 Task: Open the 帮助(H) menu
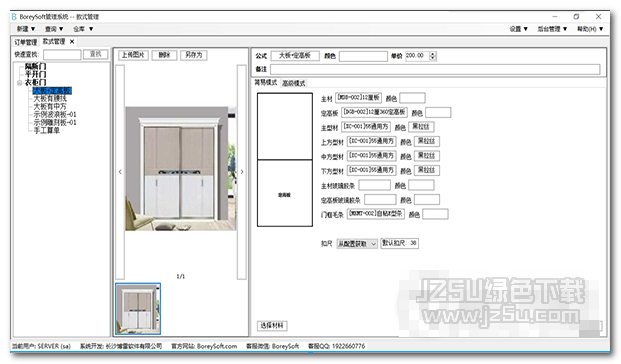point(590,29)
